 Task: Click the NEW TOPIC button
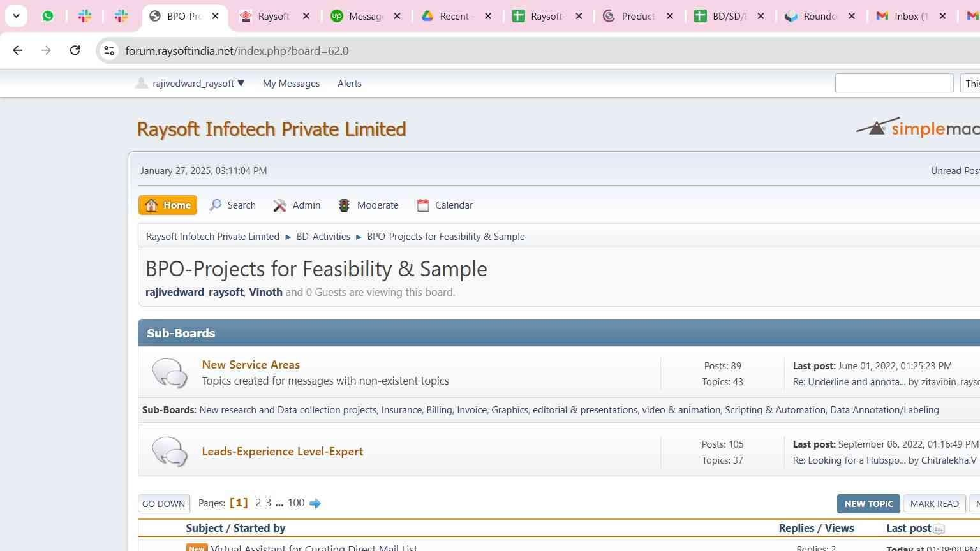click(868, 504)
